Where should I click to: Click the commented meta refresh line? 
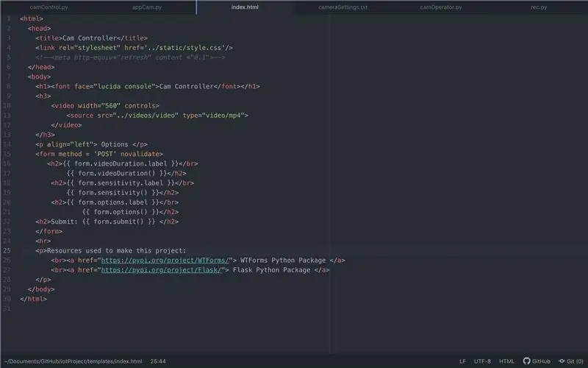[130, 57]
